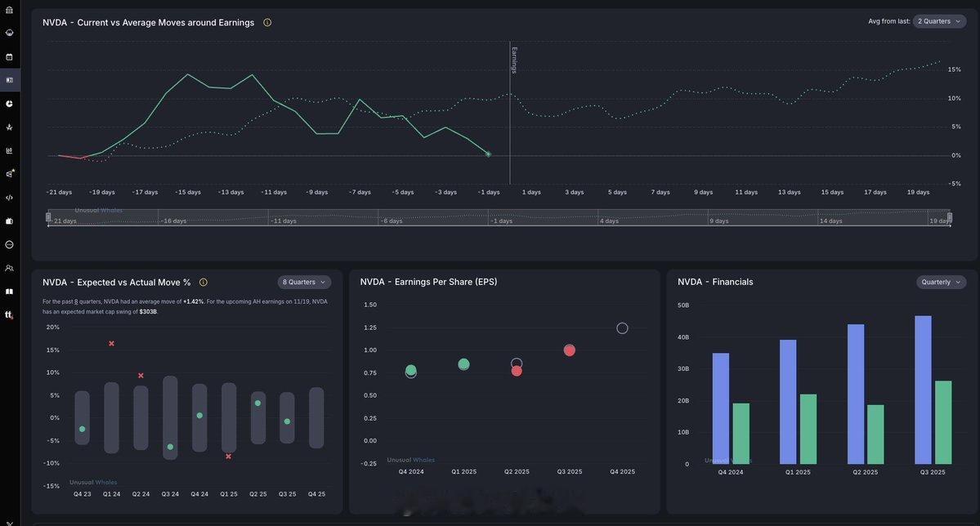Click the Q1 24 red X marker
This screenshot has height=526, width=980.
click(111, 344)
